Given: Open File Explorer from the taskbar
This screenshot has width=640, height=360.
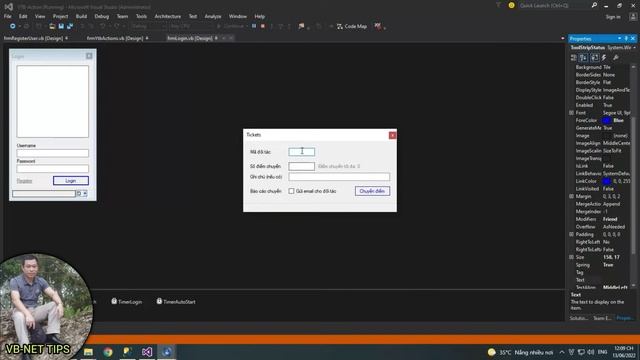Looking at the screenshot, I should (88, 352).
